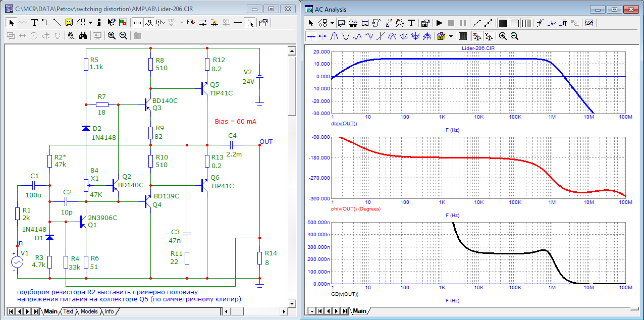Click the OUT node label
This screenshot has height=320, width=644.
click(x=265, y=141)
